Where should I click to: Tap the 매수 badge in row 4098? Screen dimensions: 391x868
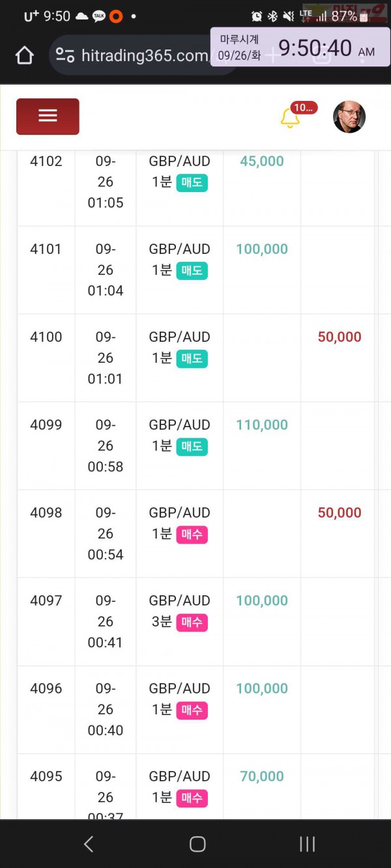(x=192, y=535)
